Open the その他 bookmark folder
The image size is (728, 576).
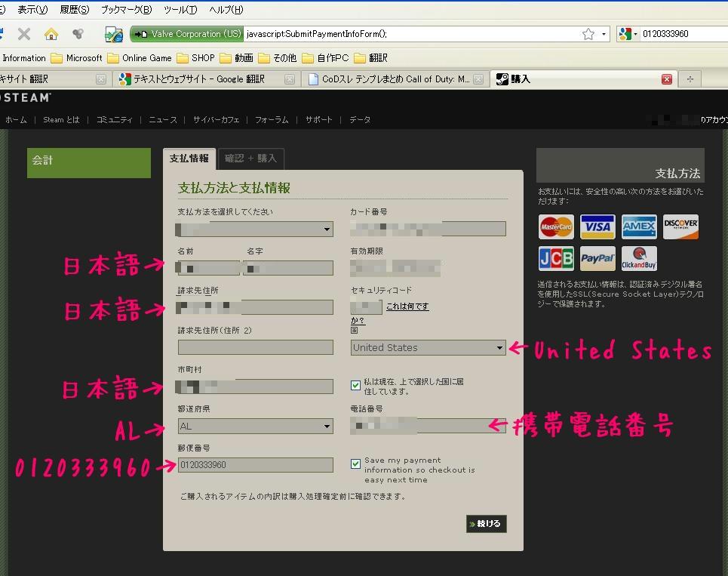tap(277, 58)
